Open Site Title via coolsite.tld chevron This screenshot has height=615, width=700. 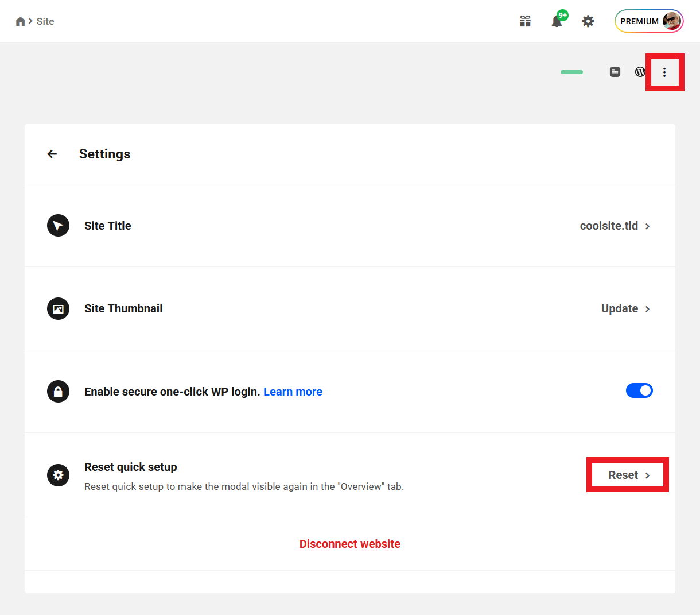coord(647,226)
